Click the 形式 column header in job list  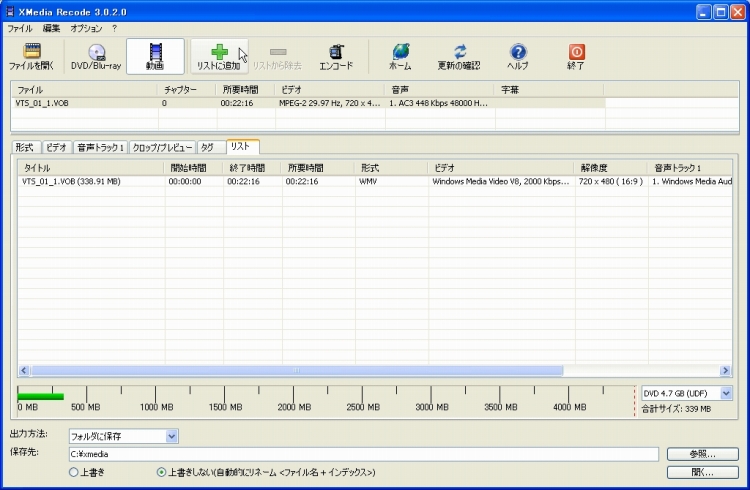tap(391, 168)
